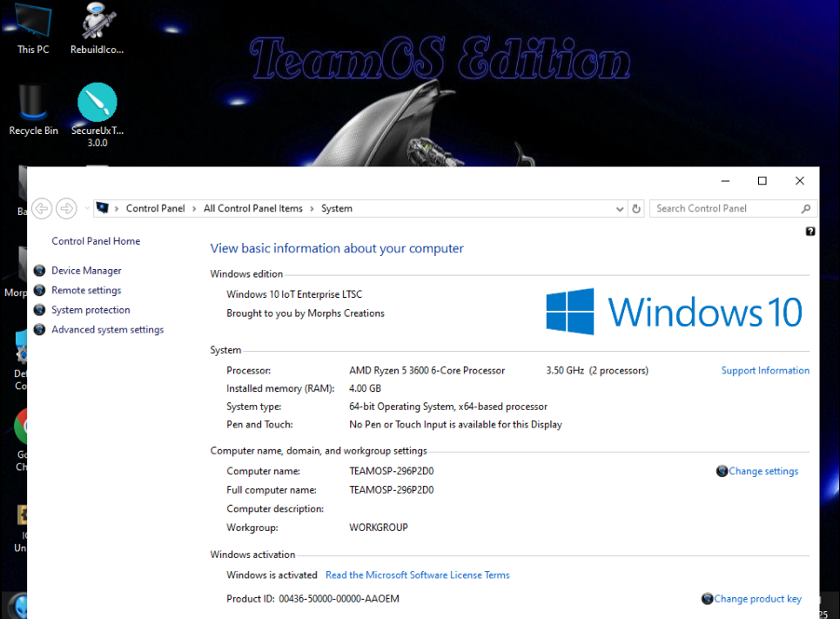This screenshot has width=840, height=619.
Task: Click the back navigation arrow
Action: (41, 208)
